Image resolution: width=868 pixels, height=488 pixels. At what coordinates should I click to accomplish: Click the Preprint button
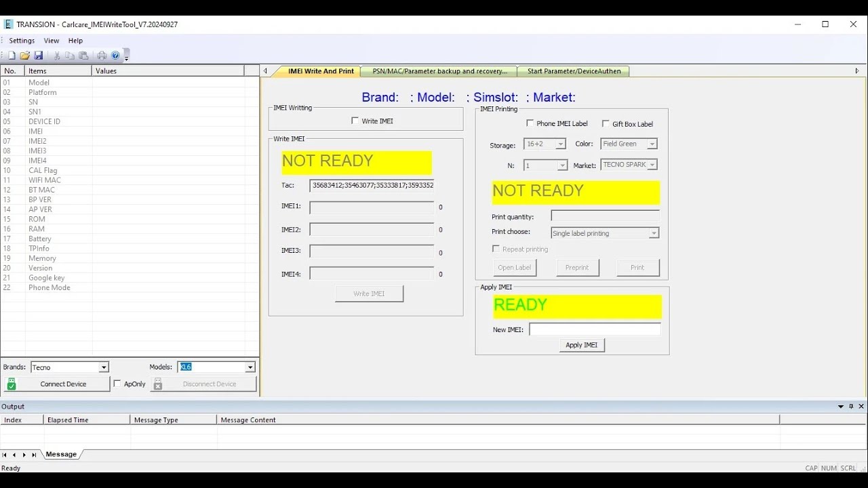pos(577,267)
